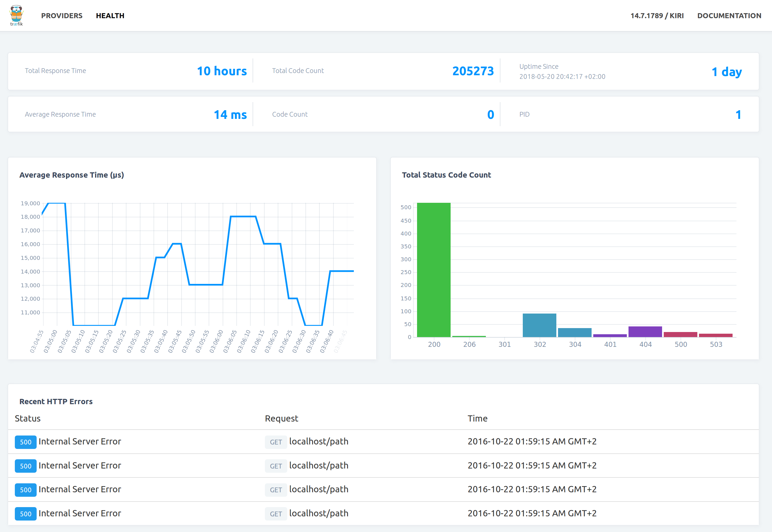This screenshot has width=772, height=532.
Task: Select the green 200 status bar
Action: [x=433, y=267]
